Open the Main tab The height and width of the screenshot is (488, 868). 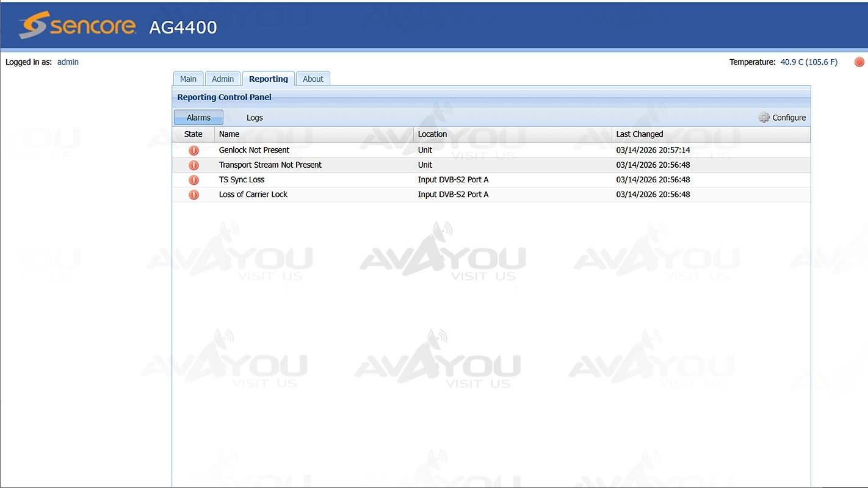pos(188,79)
